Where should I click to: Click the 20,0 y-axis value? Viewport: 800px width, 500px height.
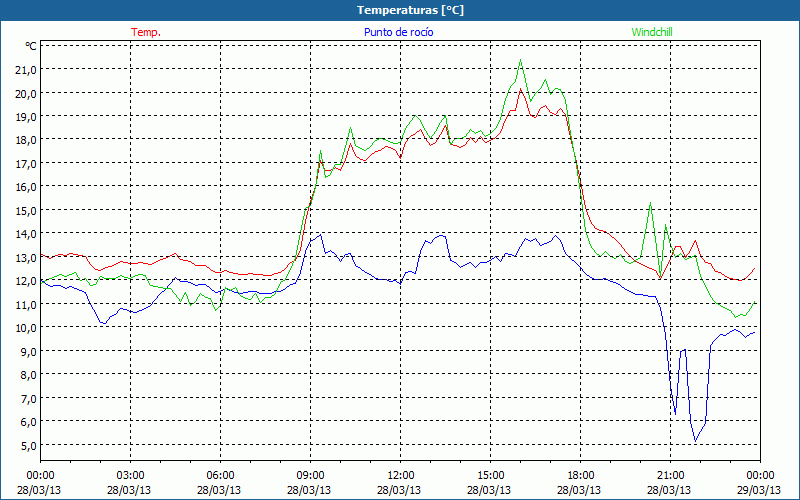click(x=27, y=93)
